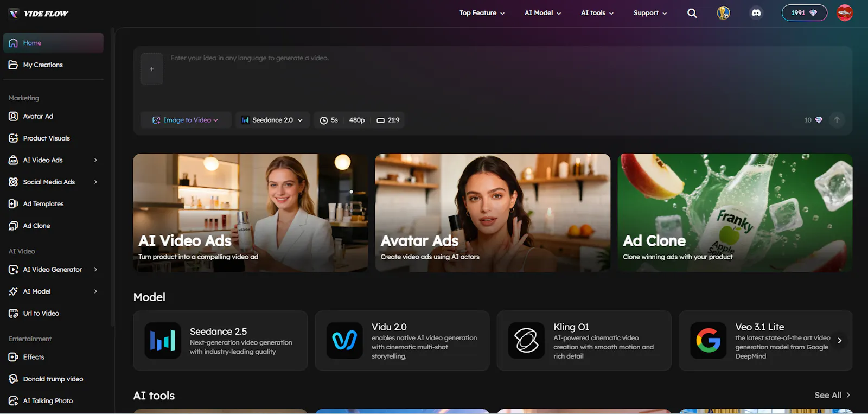868x414 pixels.
Task: Open the Image to Video mode dropdown
Action: (x=186, y=120)
